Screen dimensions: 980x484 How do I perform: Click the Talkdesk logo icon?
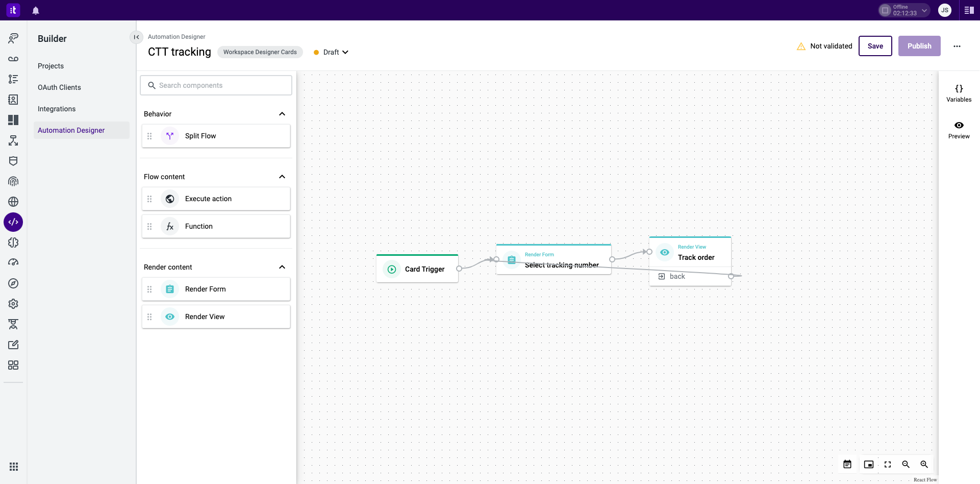pos(13,10)
